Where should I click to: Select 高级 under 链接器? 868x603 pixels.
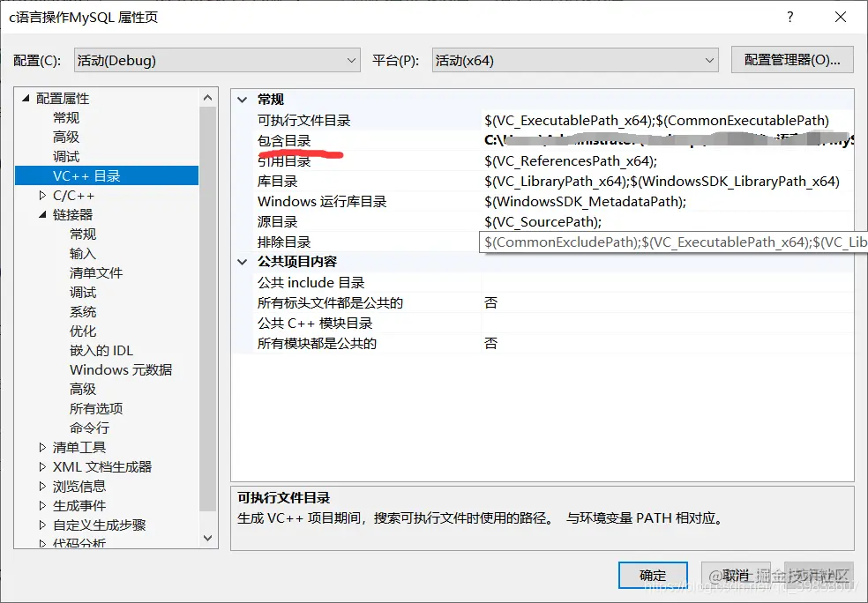point(83,389)
